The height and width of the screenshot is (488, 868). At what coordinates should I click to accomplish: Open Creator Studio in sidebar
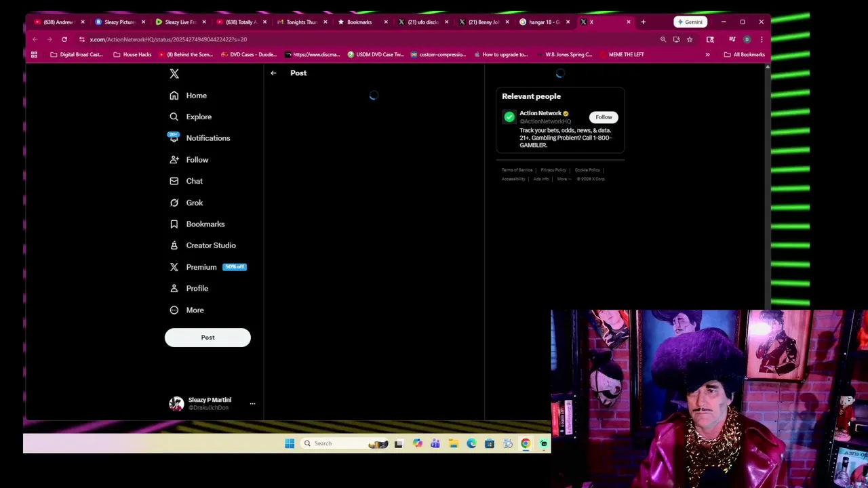[203, 245]
